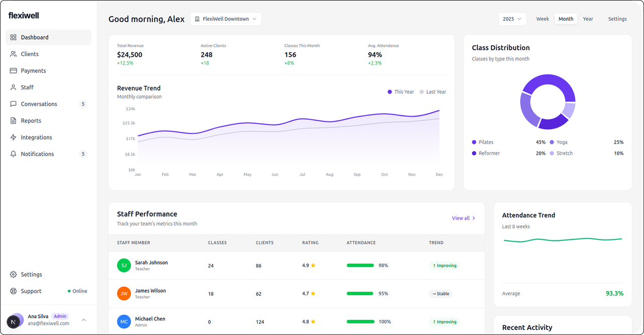The image size is (644, 335).
Task: Select the Year view tab
Action: 588,19
